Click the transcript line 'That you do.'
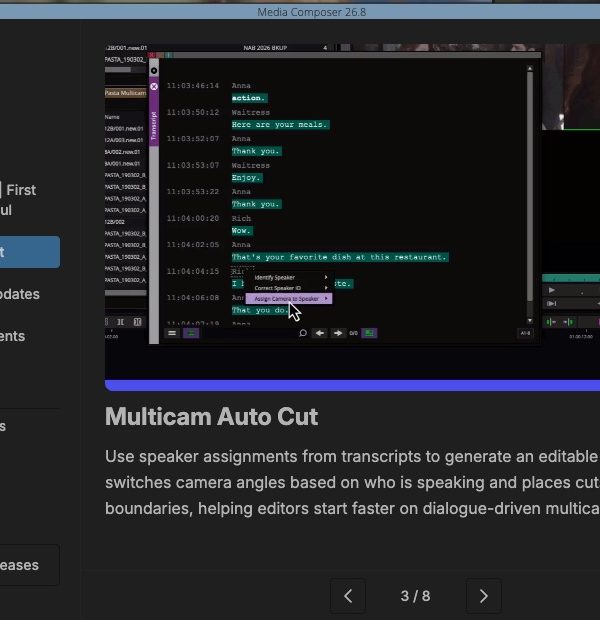Viewport: 600px width, 620px height. (x=261, y=310)
